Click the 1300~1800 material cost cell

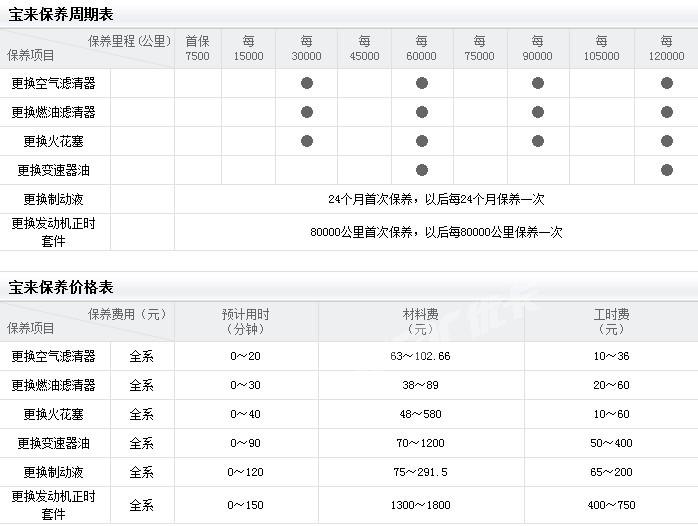click(x=420, y=505)
